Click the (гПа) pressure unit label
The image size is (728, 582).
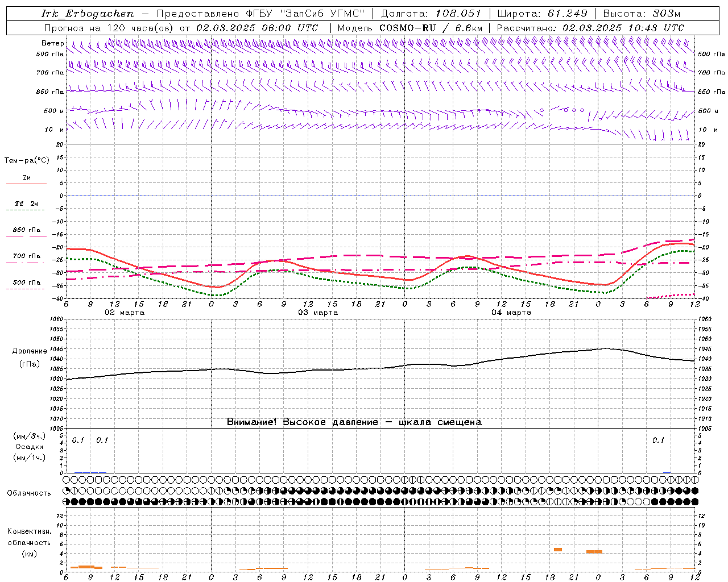coord(30,364)
